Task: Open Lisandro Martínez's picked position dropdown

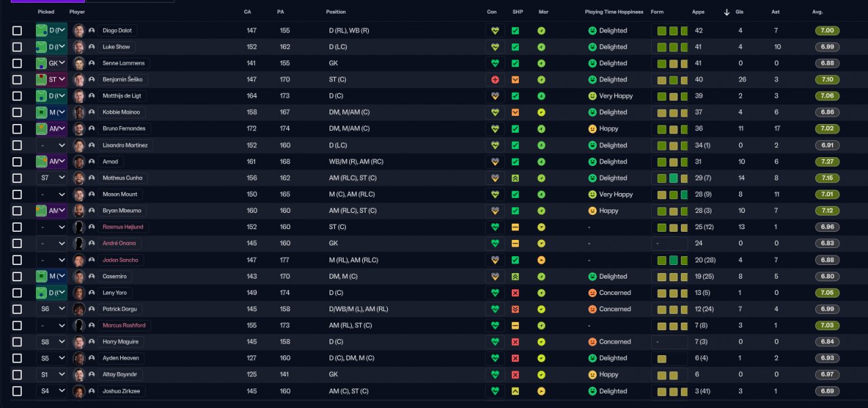Action: pos(52,146)
